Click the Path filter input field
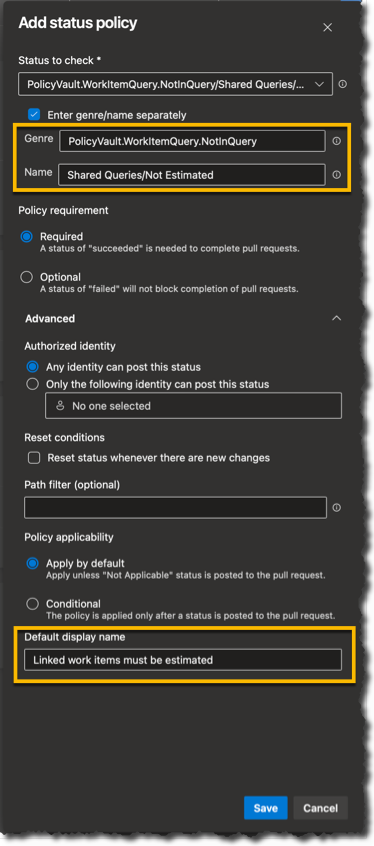 tap(175, 508)
